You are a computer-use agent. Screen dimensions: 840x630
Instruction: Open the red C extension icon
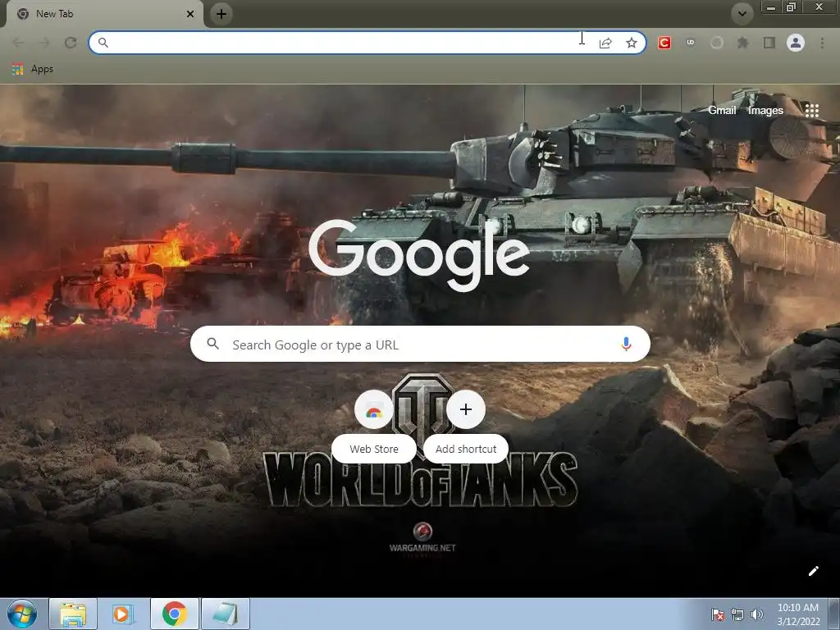664,43
